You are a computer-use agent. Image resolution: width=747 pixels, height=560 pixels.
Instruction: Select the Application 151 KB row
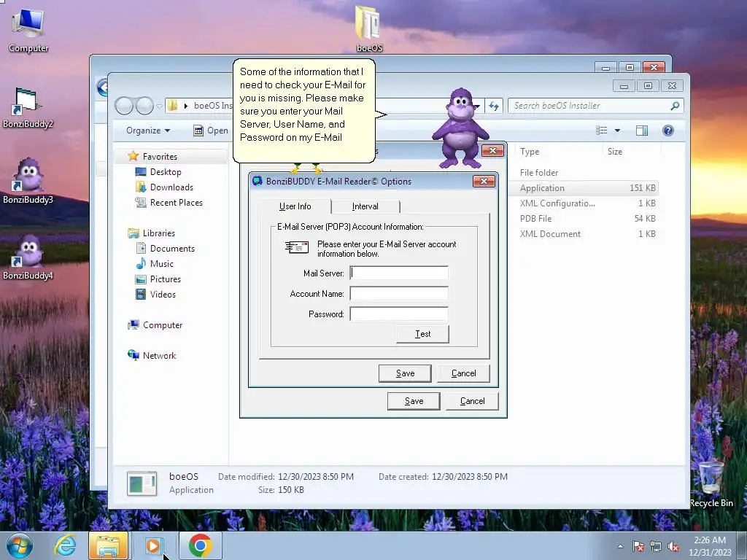584,187
